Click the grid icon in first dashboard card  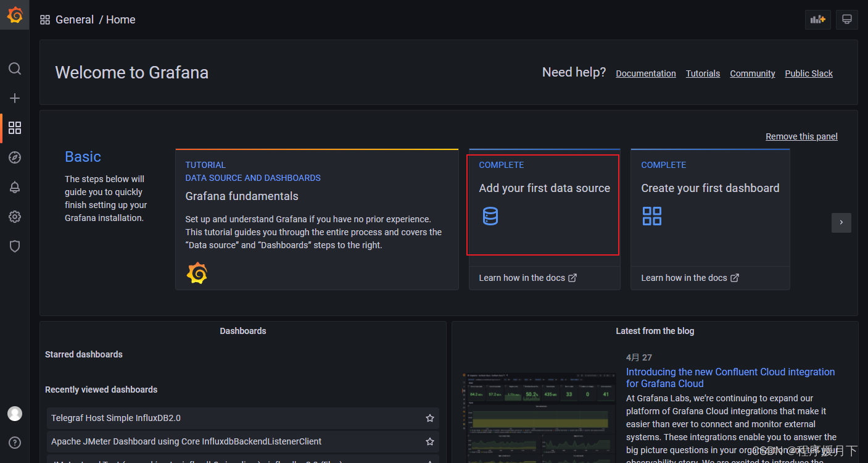[x=652, y=216]
